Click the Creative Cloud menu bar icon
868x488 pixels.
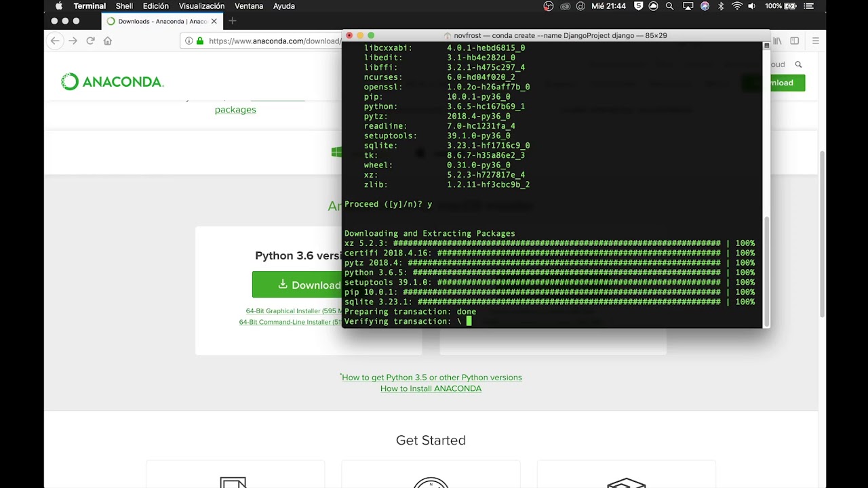click(564, 6)
